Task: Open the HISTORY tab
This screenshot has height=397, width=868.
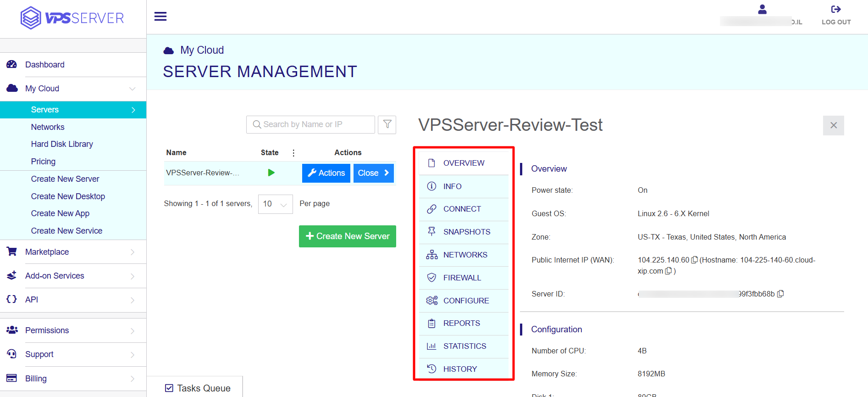Action: [464, 369]
